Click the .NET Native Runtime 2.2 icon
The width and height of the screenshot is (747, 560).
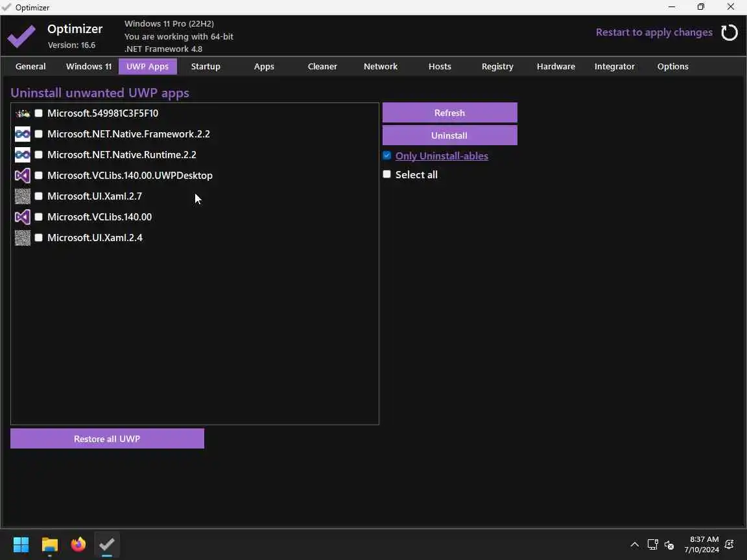coord(23,155)
